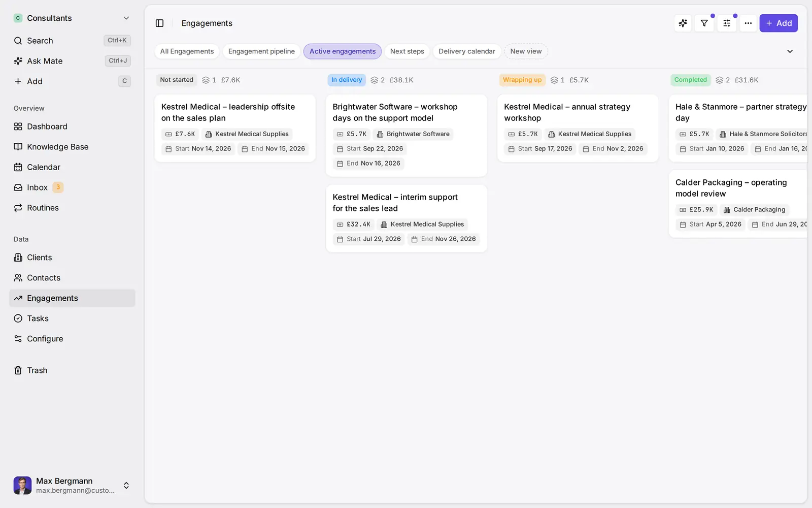Screen dimensions: 812x508
Task: Click the Trash bin icon
Action: [18, 370]
